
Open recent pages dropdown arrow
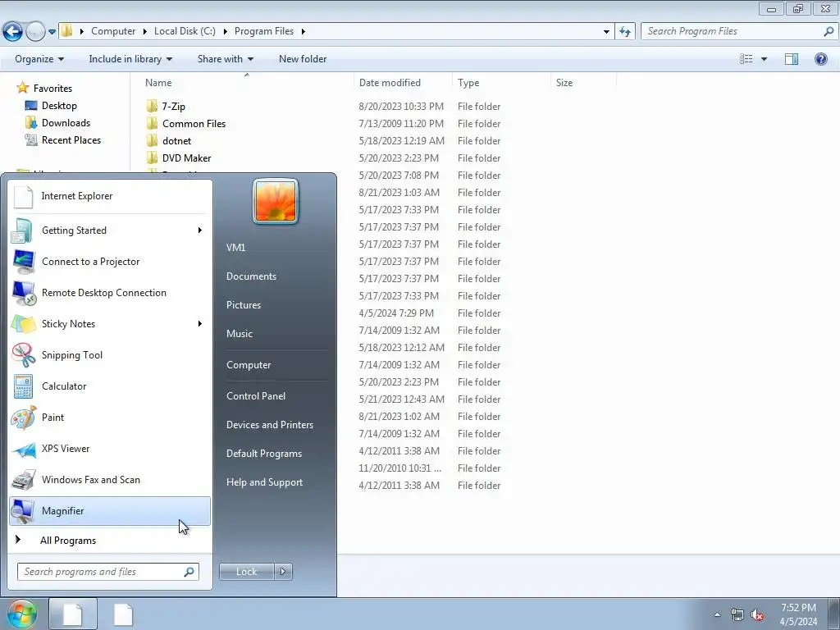click(x=52, y=32)
